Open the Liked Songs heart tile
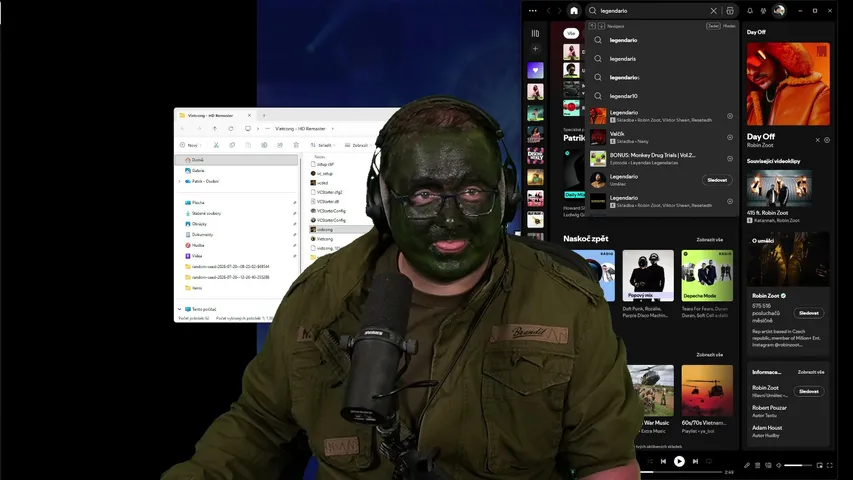The width and height of the screenshot is (853, 480). (535, 70)
